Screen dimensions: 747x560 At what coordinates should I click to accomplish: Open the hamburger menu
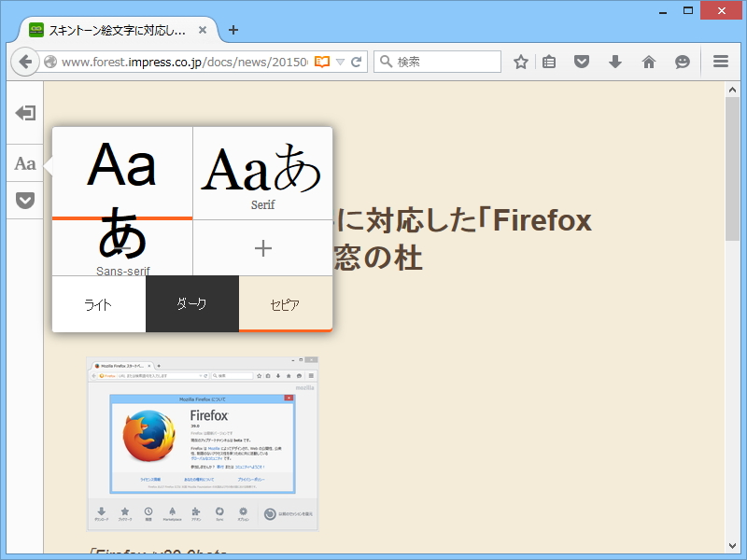pyautogui.click(x=721, y=62)
